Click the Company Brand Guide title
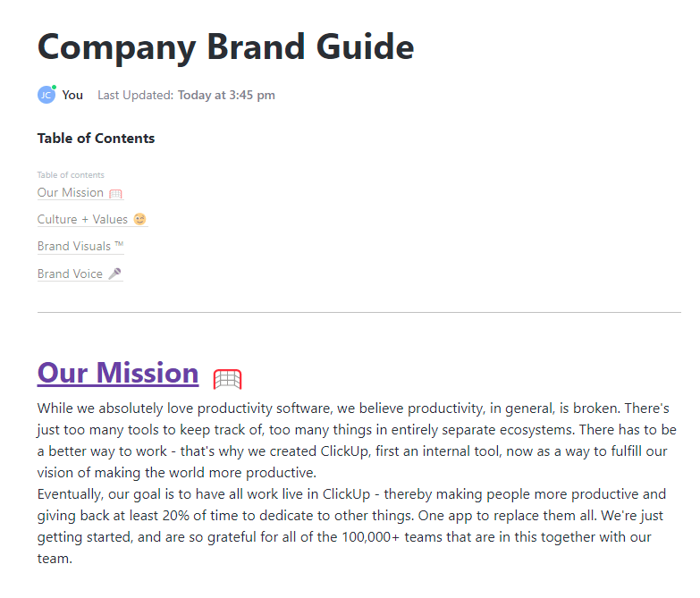 tap(225, 46)
